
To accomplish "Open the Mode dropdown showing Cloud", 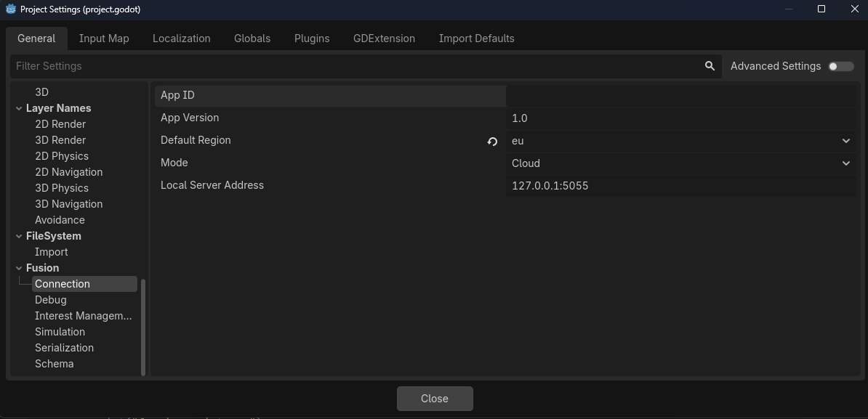I will (681, 163).
